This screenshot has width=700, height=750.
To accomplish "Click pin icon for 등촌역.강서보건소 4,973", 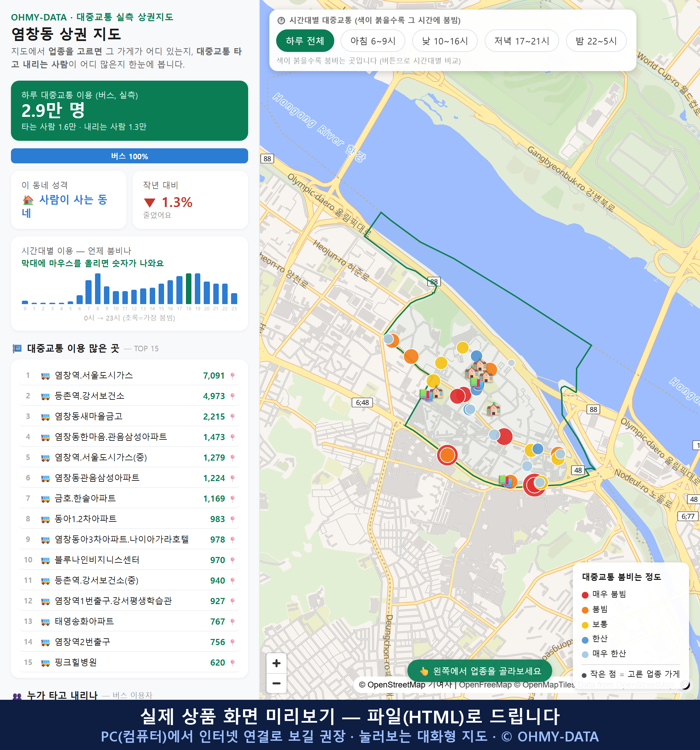I will 232,396.
